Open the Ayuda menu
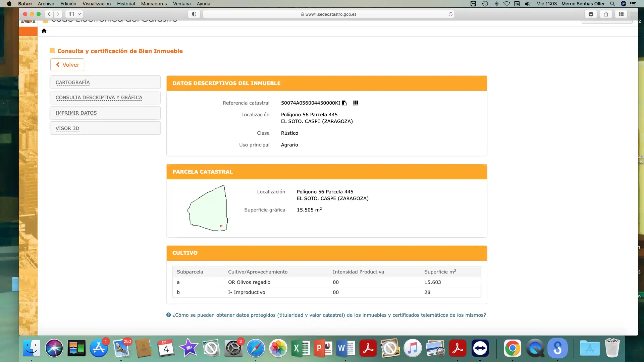The height and width of the screenshot is (362, 644). click(203, 4)
